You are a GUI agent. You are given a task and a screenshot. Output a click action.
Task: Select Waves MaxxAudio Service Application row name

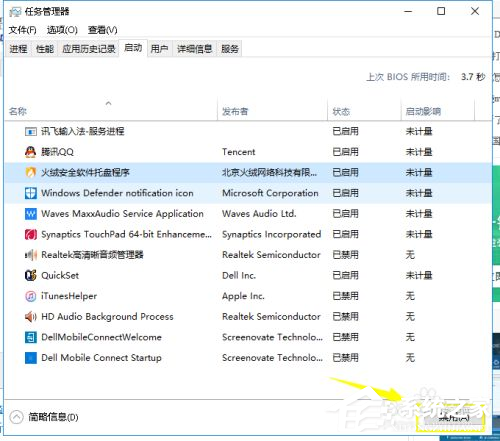tap(122, 214)
